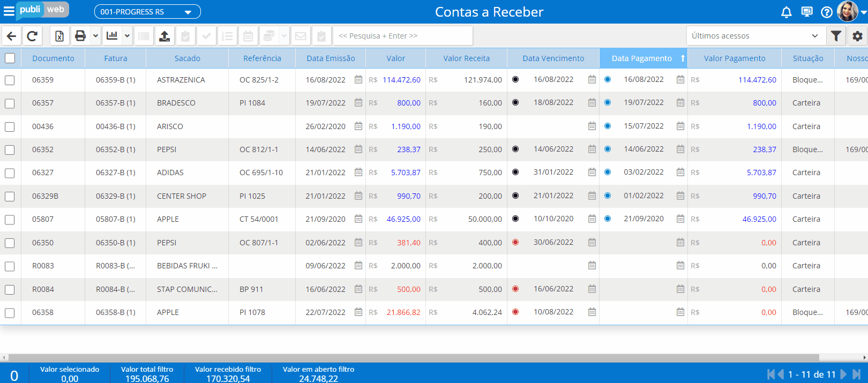
Task: Go to the previous page arrow
Action: point(781,374)
